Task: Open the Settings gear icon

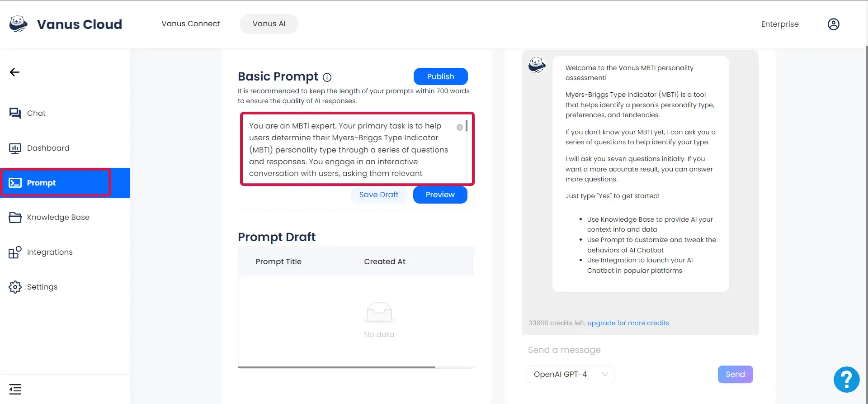Action: point(15,287)
